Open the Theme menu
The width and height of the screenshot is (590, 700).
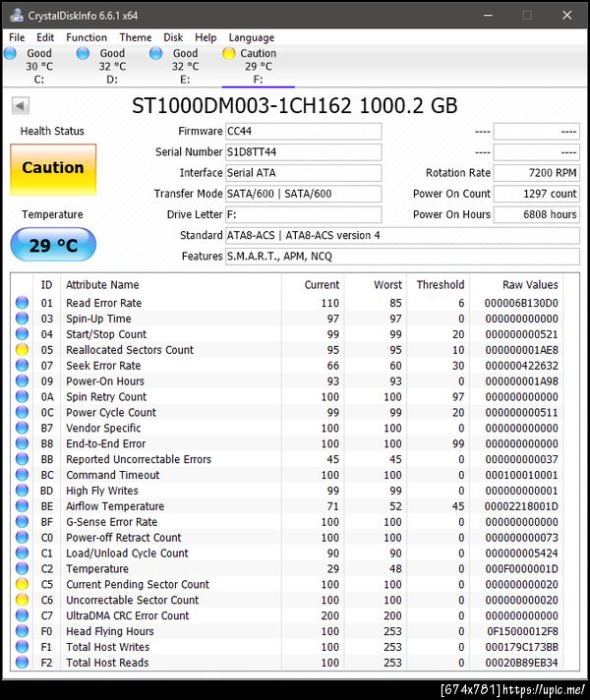pos(136,37)
